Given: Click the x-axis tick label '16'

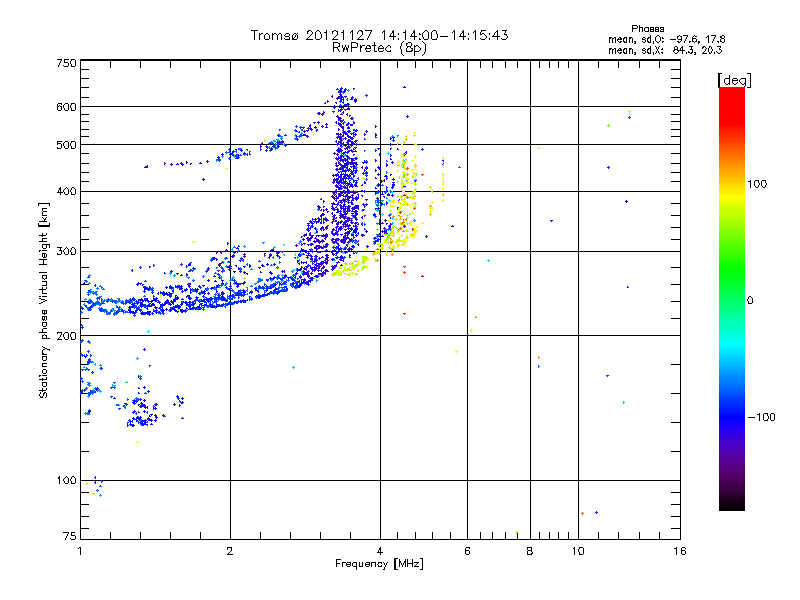Looking at the screenshot, I should coord(680,551).
